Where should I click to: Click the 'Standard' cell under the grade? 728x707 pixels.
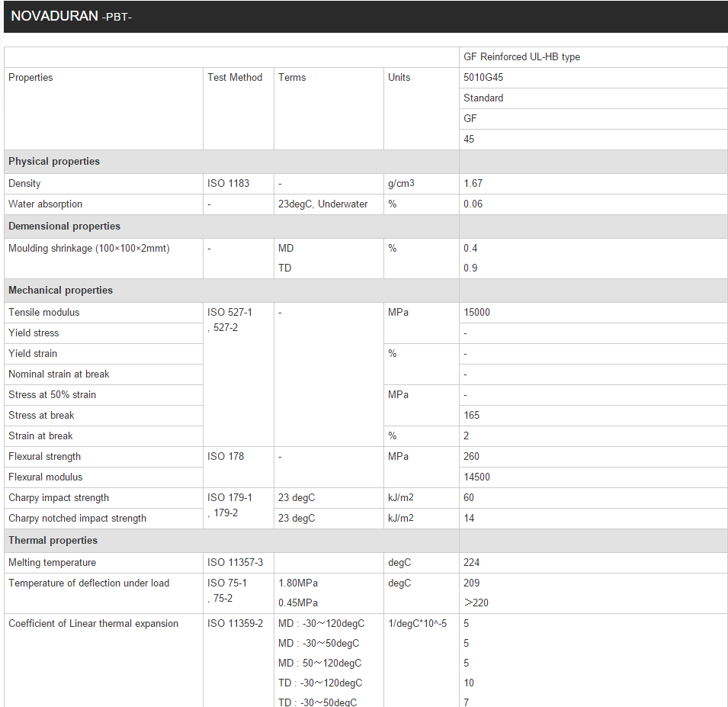pyautogui.click(x=593, y=98)
